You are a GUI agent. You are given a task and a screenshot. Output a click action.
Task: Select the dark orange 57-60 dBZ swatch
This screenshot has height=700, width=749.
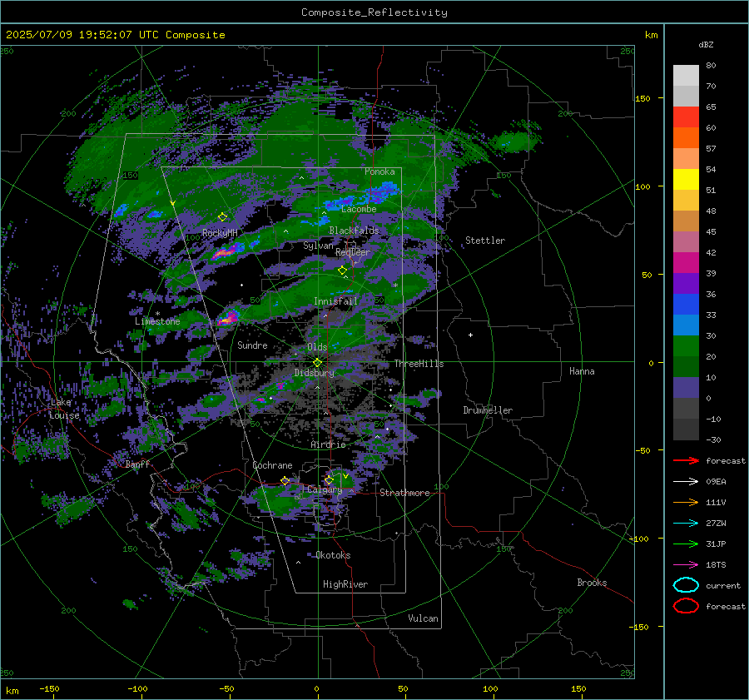[686, 138]
